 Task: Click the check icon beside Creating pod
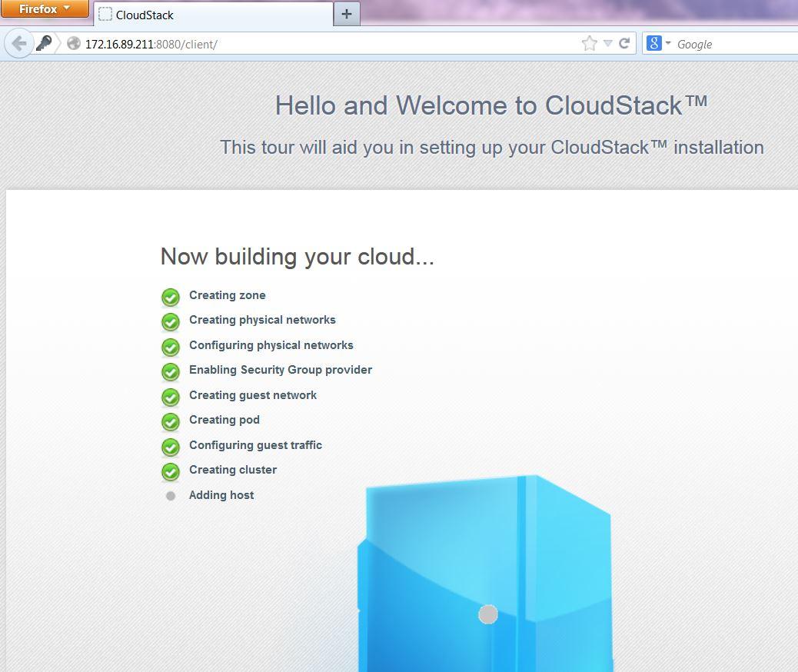click(x=171, y=422)
